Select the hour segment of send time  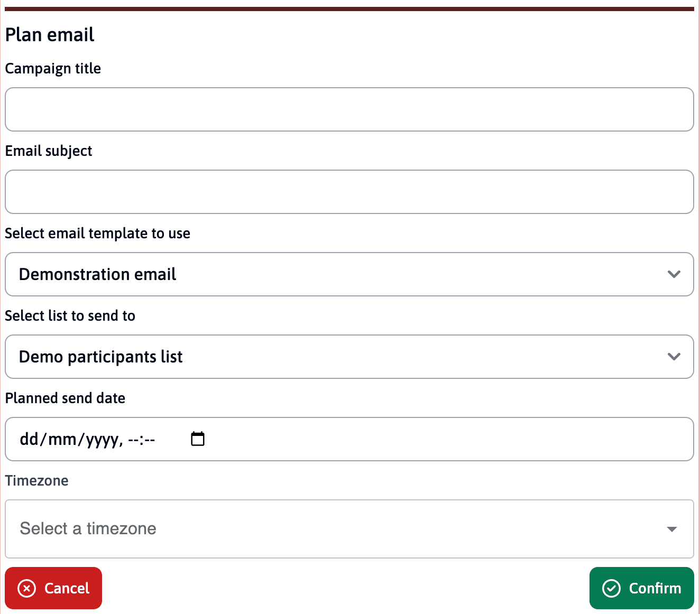(133, 439)
